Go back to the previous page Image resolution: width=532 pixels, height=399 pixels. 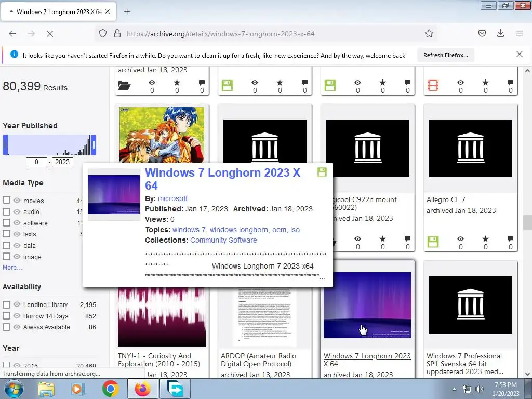(12, 34)
